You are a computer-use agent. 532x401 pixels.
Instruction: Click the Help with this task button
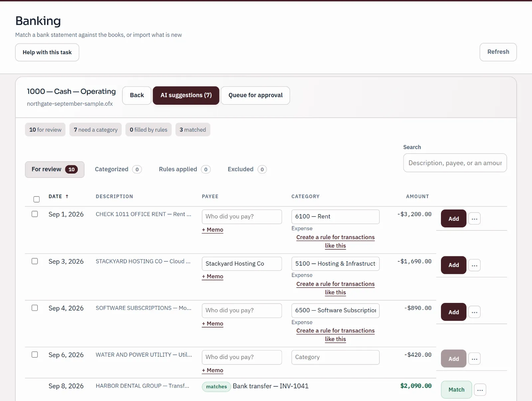point(47,53)
